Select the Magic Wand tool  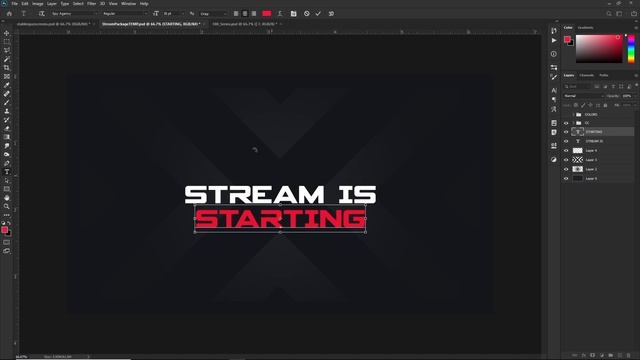[x=7, y=59]
